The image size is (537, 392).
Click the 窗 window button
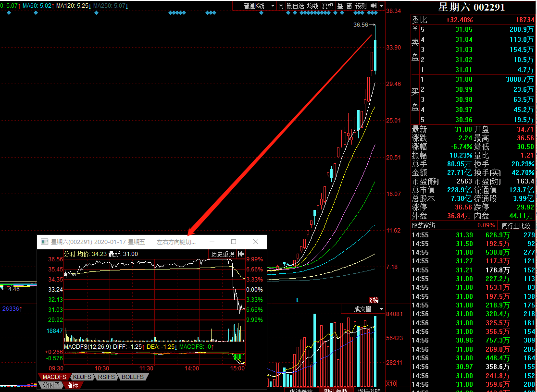point(349,6)
